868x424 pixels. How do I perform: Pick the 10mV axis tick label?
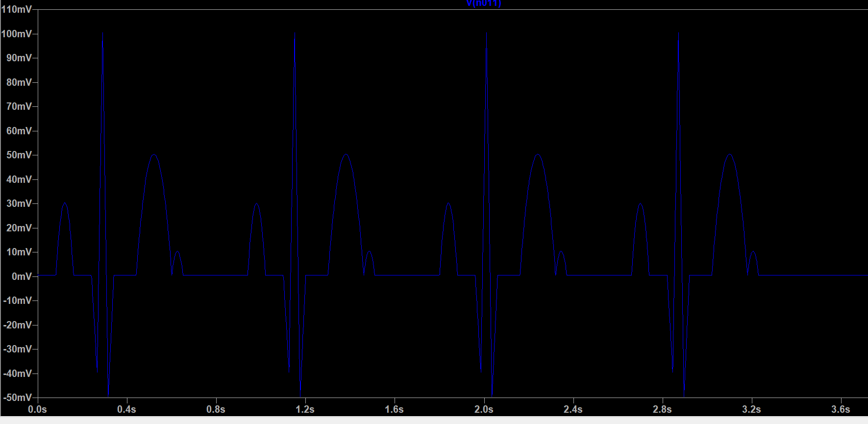coord(19,252)
